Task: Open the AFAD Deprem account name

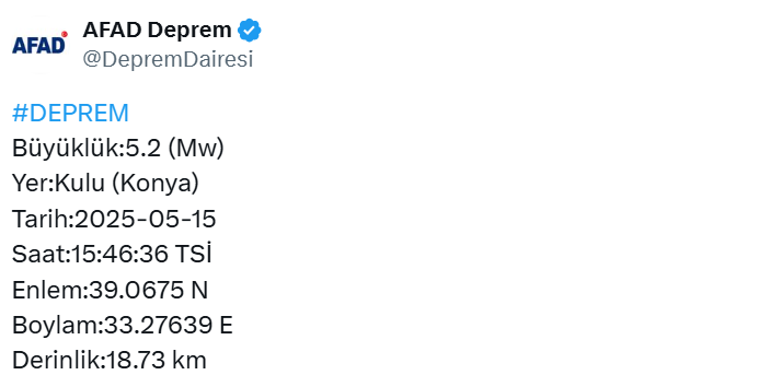Action: click(157, 30)
